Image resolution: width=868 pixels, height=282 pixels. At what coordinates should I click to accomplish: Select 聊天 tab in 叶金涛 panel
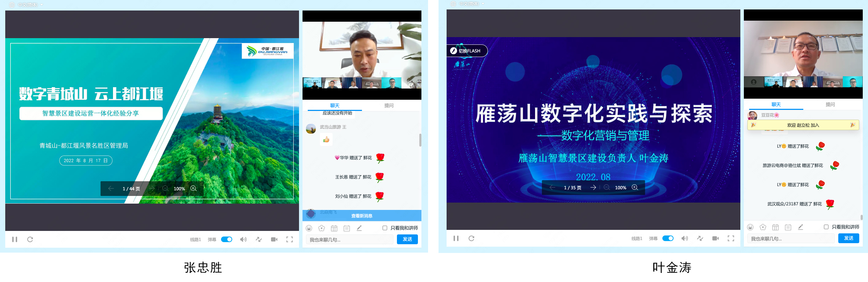(776, 104)
